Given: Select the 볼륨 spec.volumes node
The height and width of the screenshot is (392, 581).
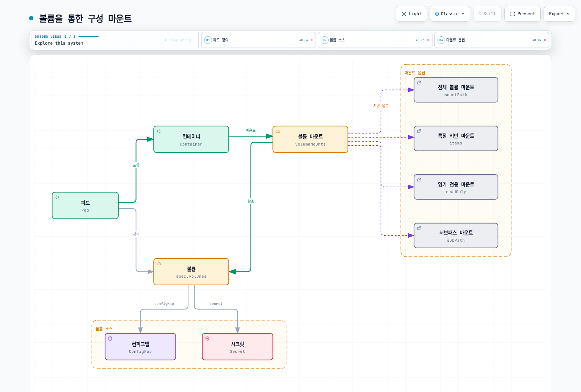Looking at the screenshot, I should 191,272.
